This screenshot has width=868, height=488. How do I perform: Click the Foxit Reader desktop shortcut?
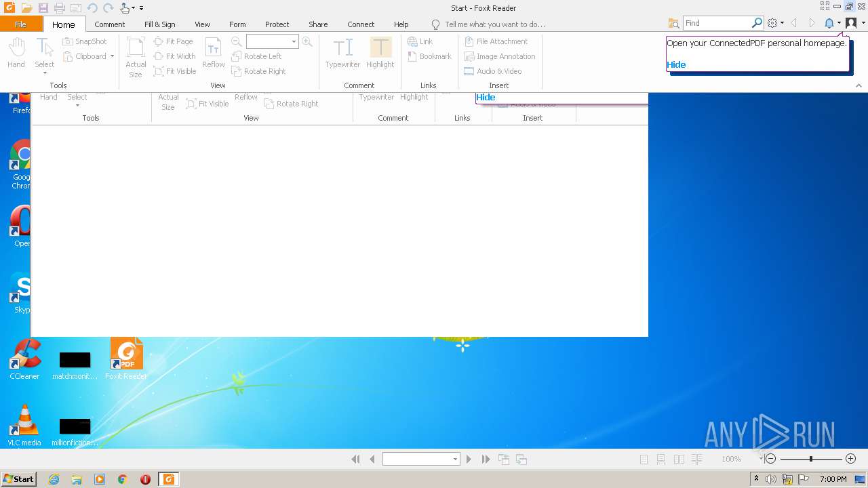[x=126, y=359]
